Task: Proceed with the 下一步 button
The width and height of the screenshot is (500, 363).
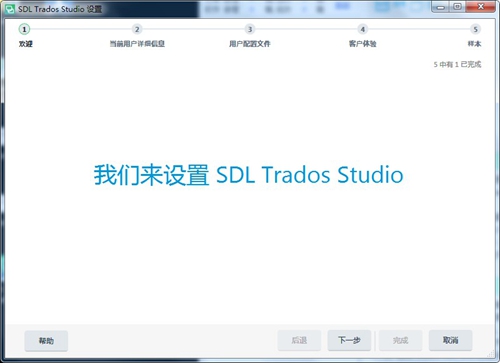Action: (x=349, y=340)
